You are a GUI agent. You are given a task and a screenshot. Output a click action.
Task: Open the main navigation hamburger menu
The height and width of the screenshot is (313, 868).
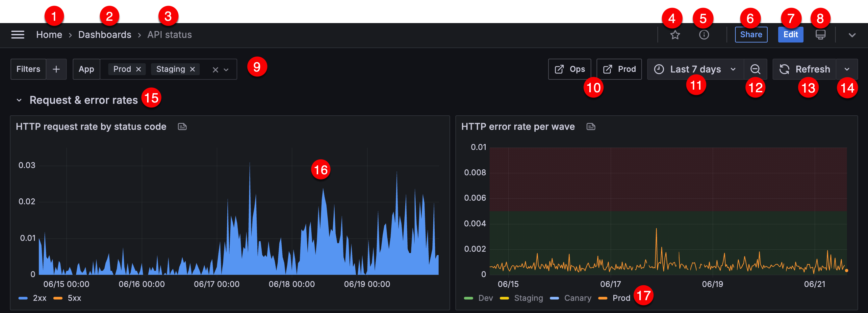click(17, 34)
